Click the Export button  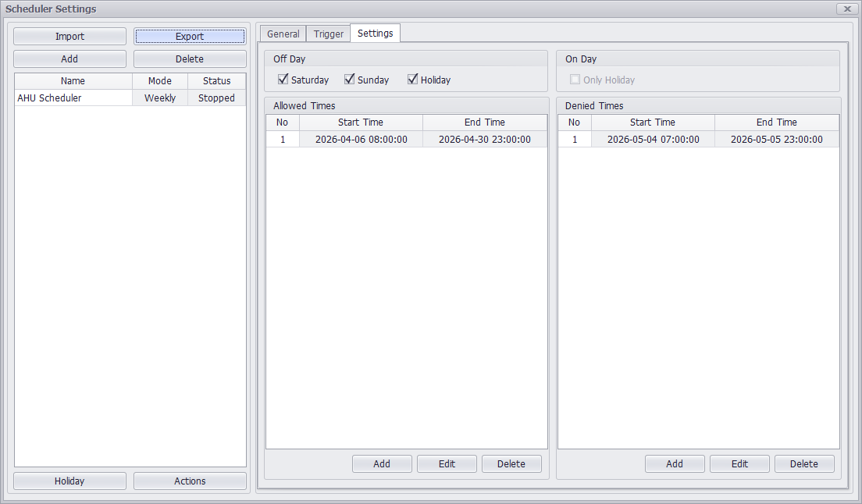coord(190,37)
